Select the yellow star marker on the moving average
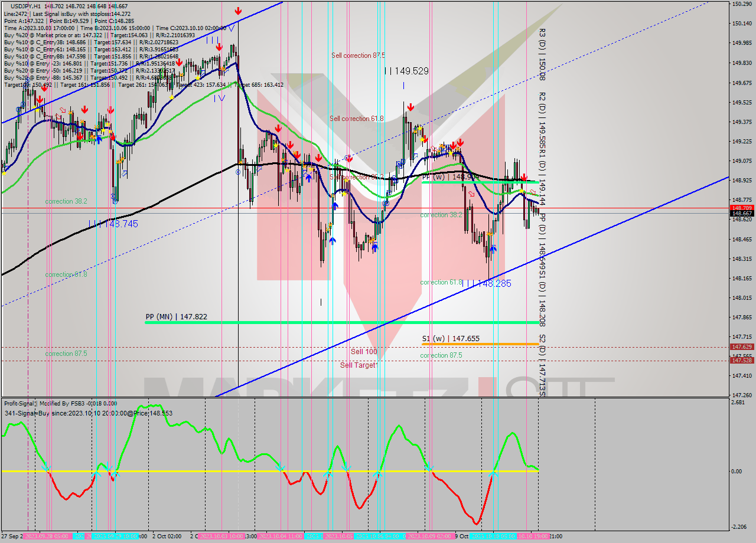Screen dimensions: 756x543 click(451, 153)
